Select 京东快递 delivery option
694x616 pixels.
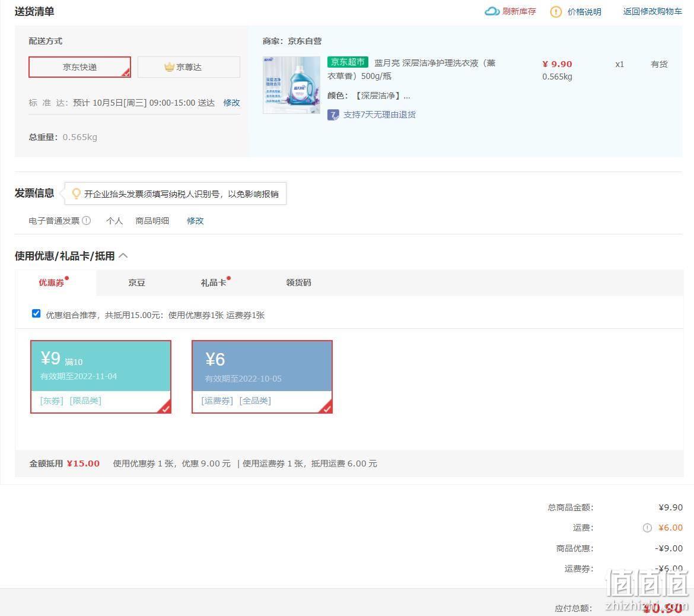tap(79, 67)
